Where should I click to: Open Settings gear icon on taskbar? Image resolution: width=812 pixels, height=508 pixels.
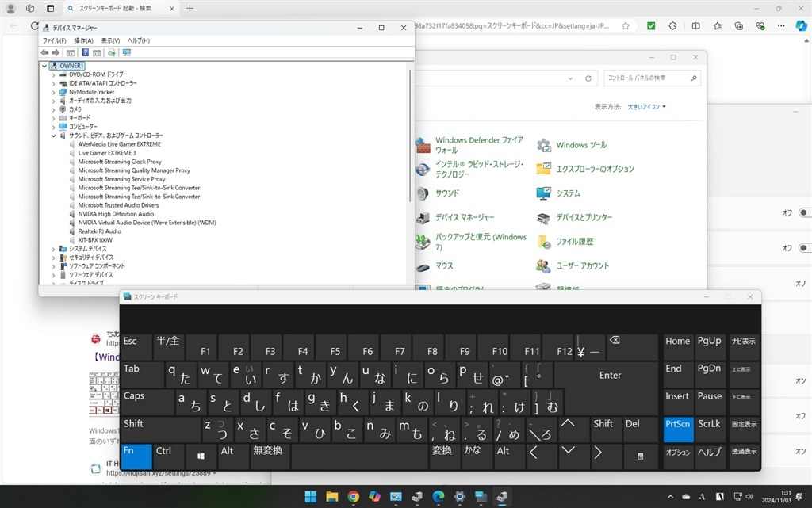coord(459,497)
